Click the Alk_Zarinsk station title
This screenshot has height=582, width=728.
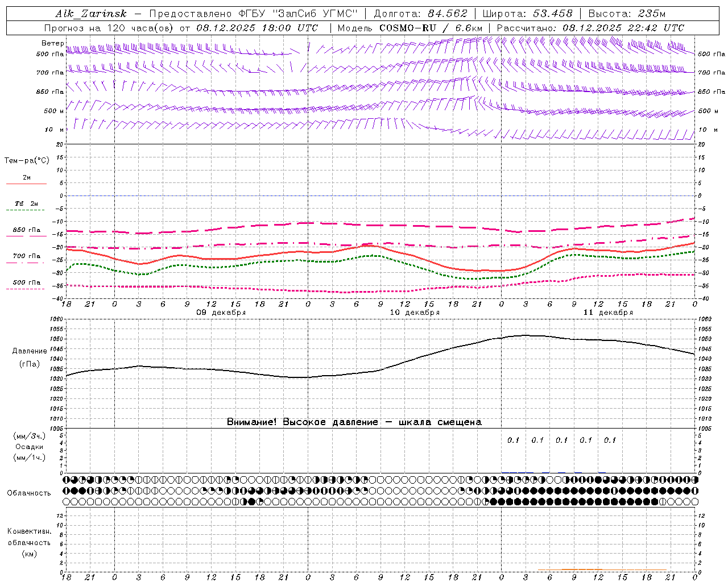[91, 14]
